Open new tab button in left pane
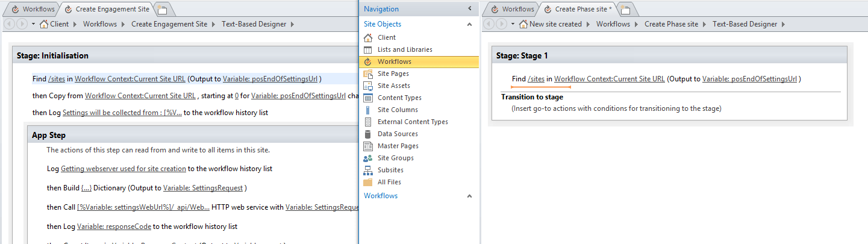868x244 pixels. [x=161, y=9]
